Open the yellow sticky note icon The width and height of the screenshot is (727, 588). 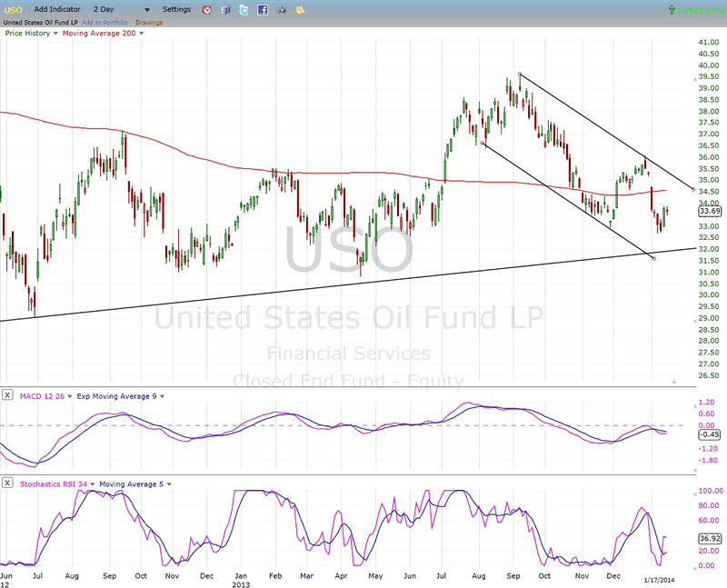pos(300,10)
